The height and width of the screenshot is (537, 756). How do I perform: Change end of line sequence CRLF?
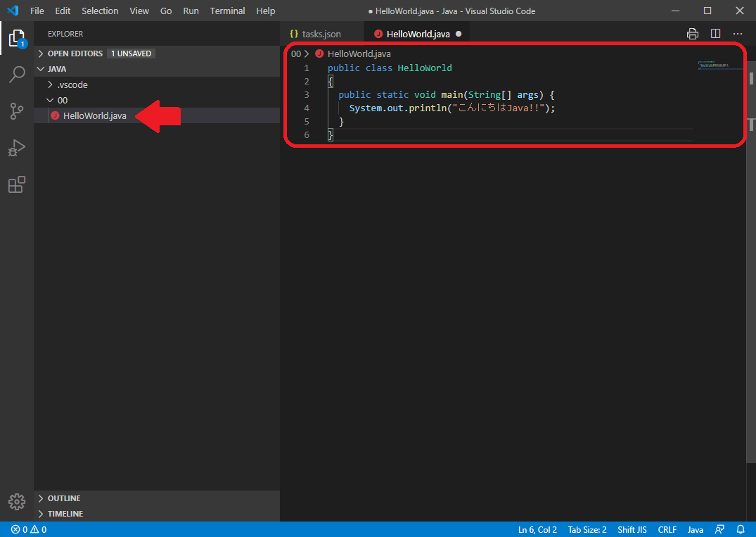(x=667, y=529)
